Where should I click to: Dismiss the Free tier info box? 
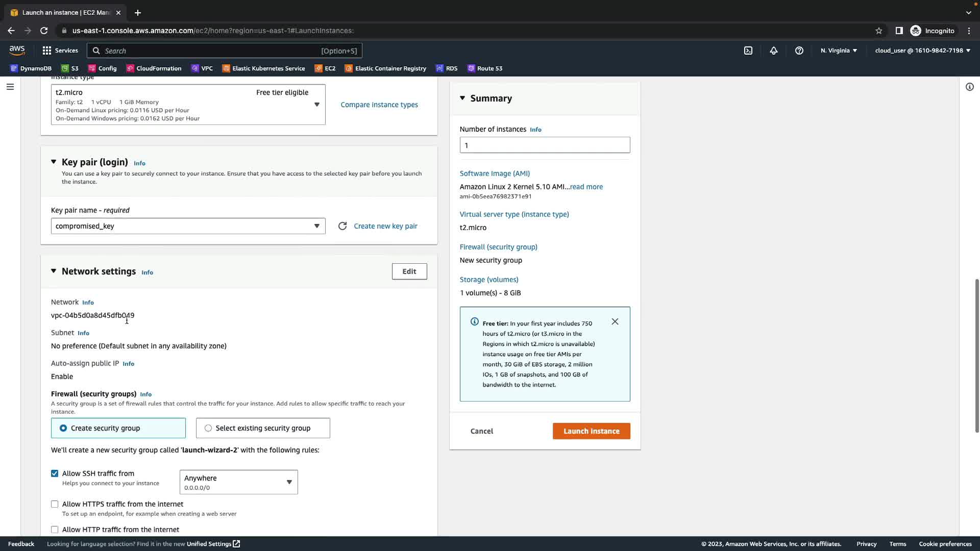click(x=615, y=321)
